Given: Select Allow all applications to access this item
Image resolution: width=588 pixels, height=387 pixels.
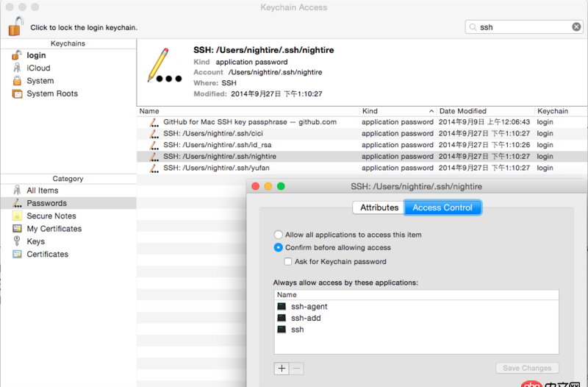Looking at the screenshot, I should 278,235.
